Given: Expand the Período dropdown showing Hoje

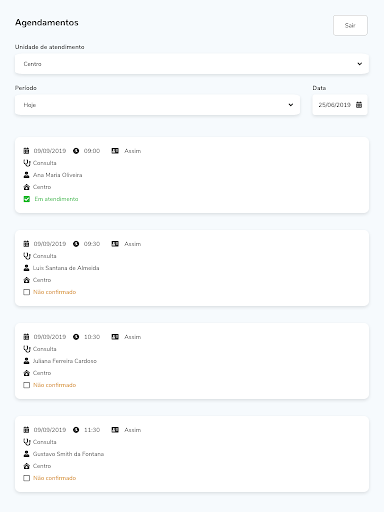Looking at the screenshot, I should pos(157,105).
